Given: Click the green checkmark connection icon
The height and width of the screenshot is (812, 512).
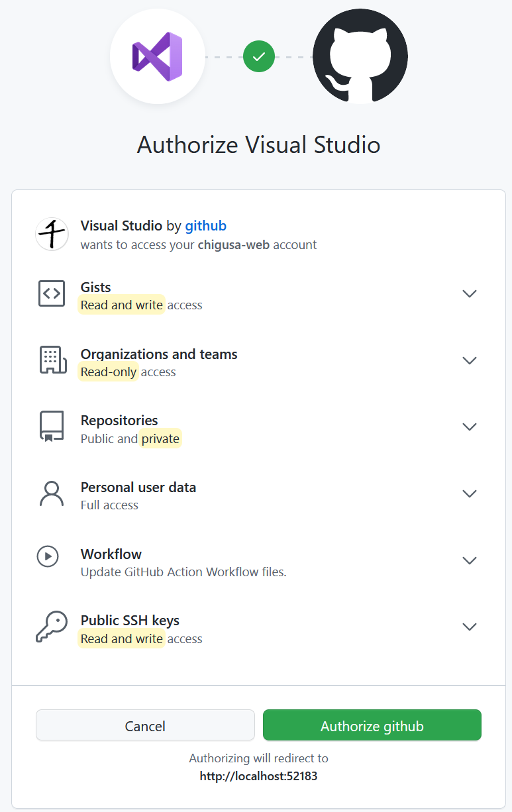Looking at the screenshot, I should click(259, 56).
